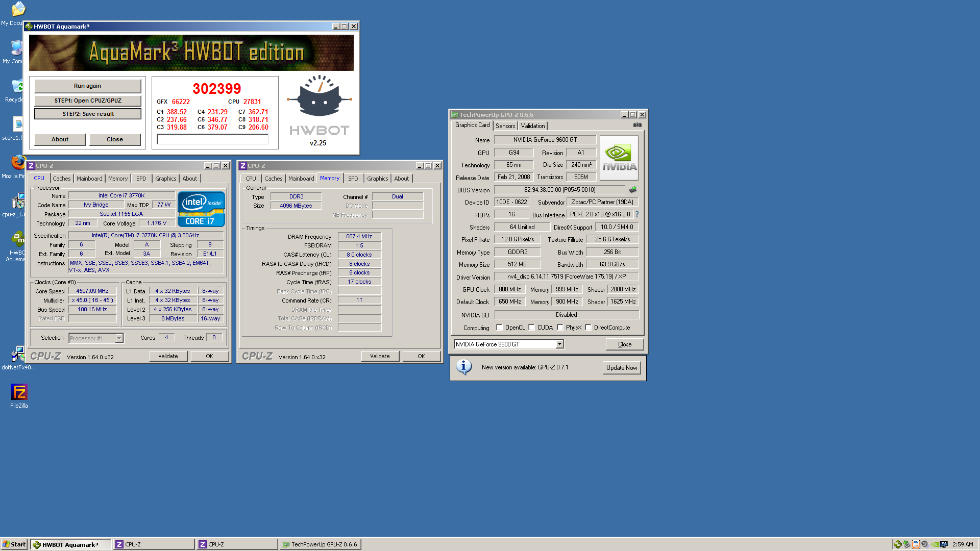Image resolution: width=980 pixels, height=551 pixels.
Task: Click the AquaMark3 HWBOT edition banner
Action: click(x=191, y=53)
